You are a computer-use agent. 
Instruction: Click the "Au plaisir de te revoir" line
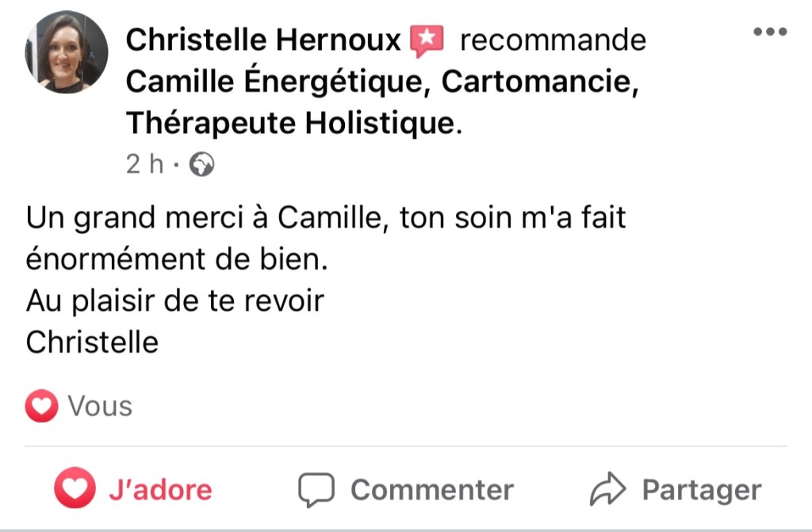coord(175,301)
